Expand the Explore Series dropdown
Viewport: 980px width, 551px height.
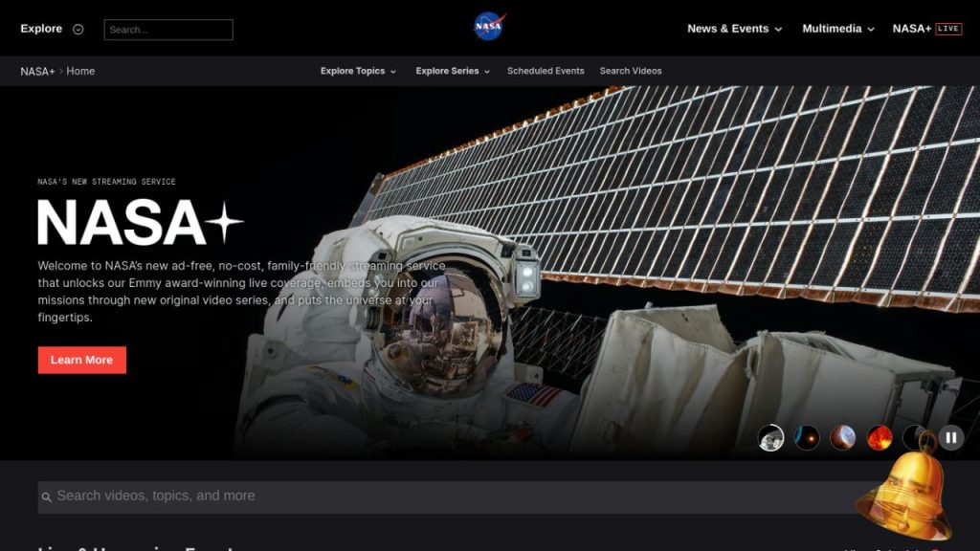[453, 71]
